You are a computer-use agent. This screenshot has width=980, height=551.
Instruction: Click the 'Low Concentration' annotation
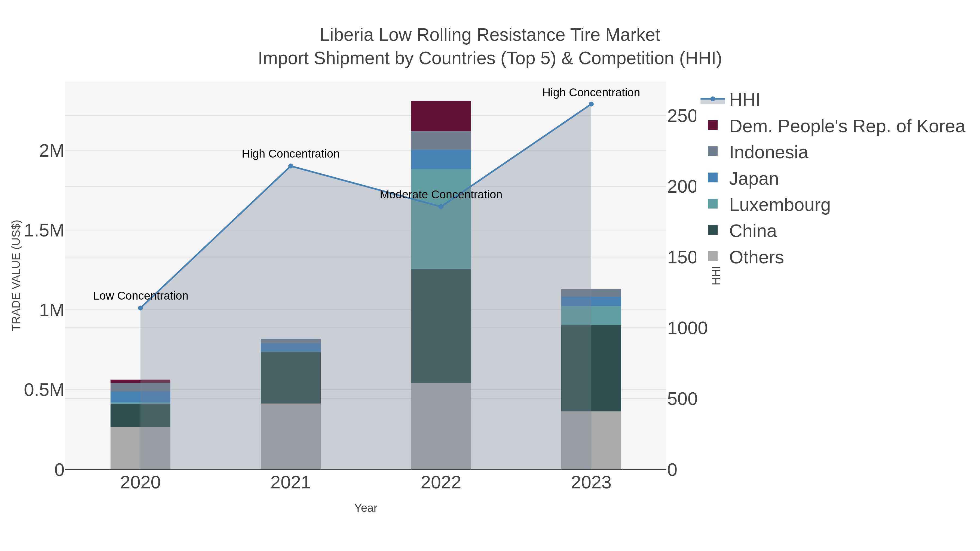coord(141,296)
